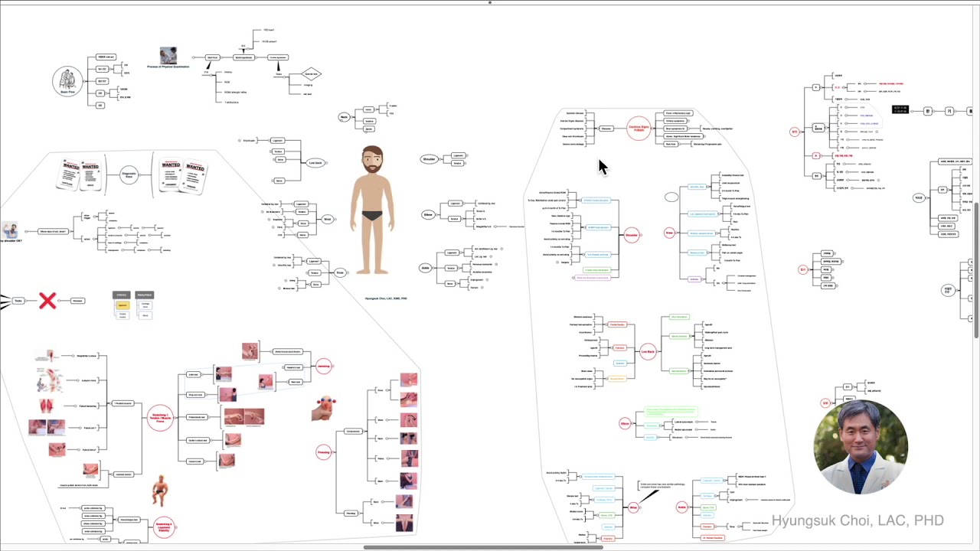Select the red Ankle circle node
Viewport: 980px width, 551px height.
pyautogui.click(x=681, y=507)
